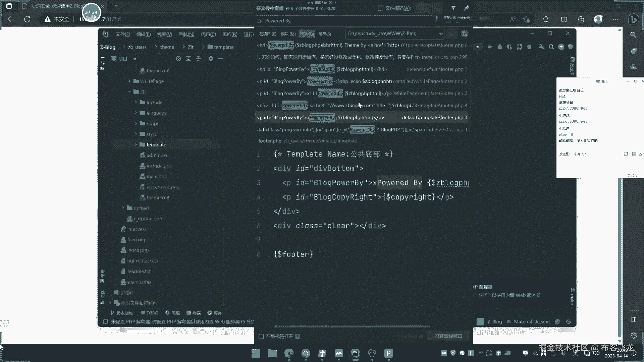Screen dimensions: 644x362
Task: Expand the WhitePage folder
Action: click(x=129, y=81)
